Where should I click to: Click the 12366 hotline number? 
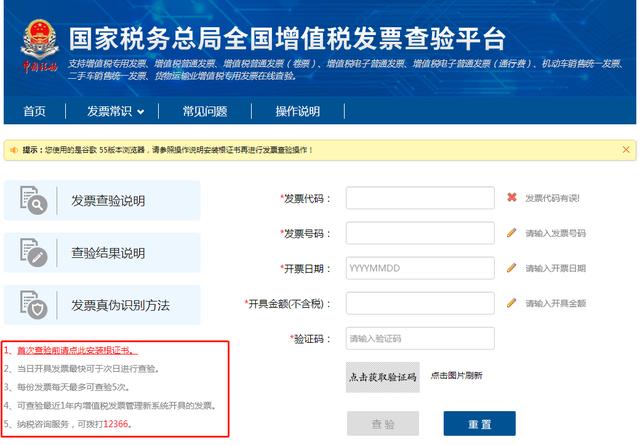(116, 424)
